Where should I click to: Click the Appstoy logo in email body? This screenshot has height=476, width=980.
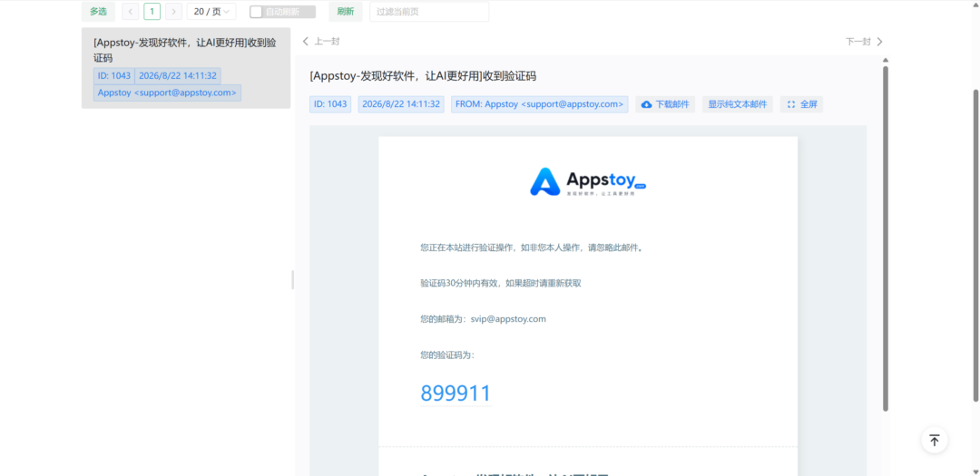(587, 181)
